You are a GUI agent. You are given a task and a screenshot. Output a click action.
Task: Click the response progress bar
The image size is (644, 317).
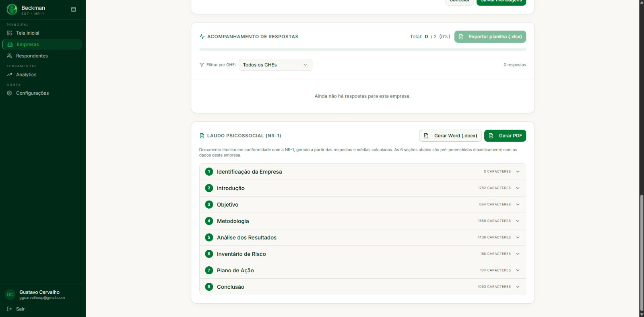tap(363, 50)
